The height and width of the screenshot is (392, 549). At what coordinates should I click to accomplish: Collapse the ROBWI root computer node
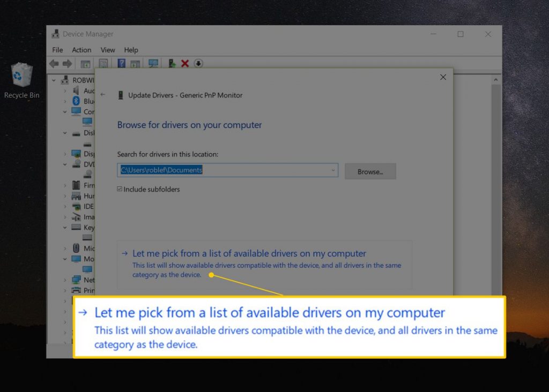(54, 80)
